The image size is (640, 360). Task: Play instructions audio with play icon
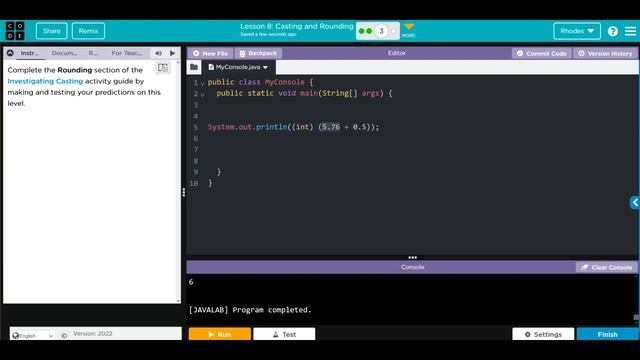pos(173,53)
